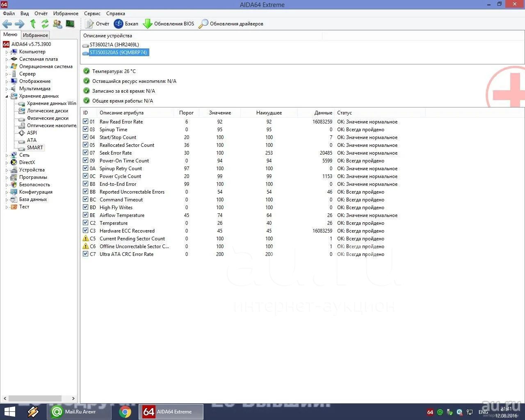Toggle checkbox for Start/Stop Count
This screenshot has width=525, height=420.
pyautogui.click(x=85, y=137)
